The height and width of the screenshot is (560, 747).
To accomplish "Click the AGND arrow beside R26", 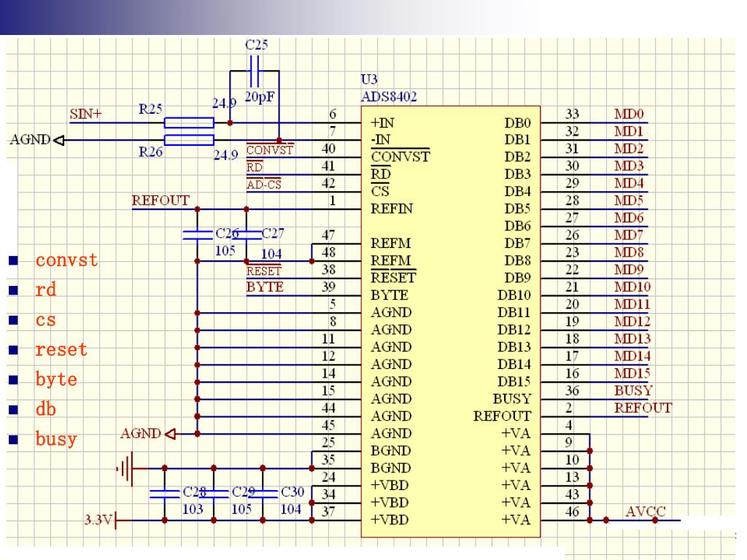I will tap(58, 140).
